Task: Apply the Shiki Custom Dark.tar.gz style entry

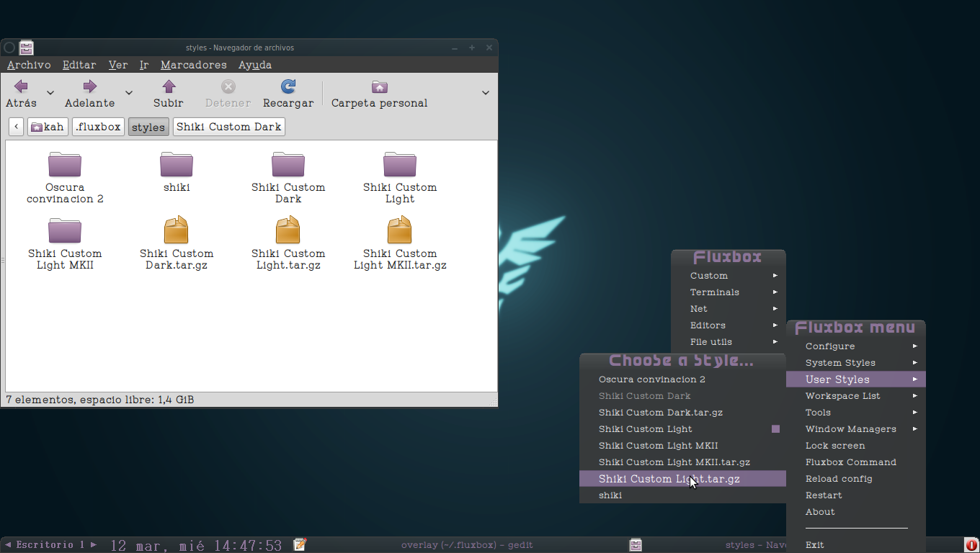Action: coord(682,413)
